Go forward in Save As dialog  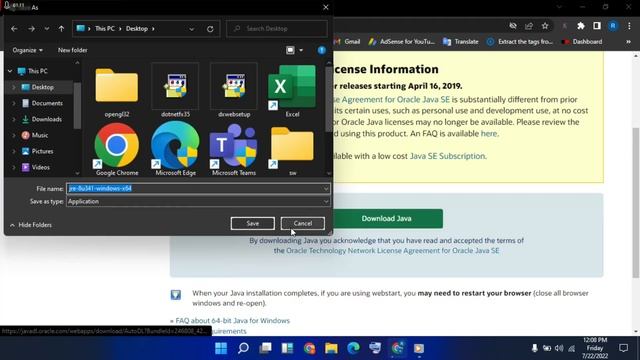pos(31,29)
